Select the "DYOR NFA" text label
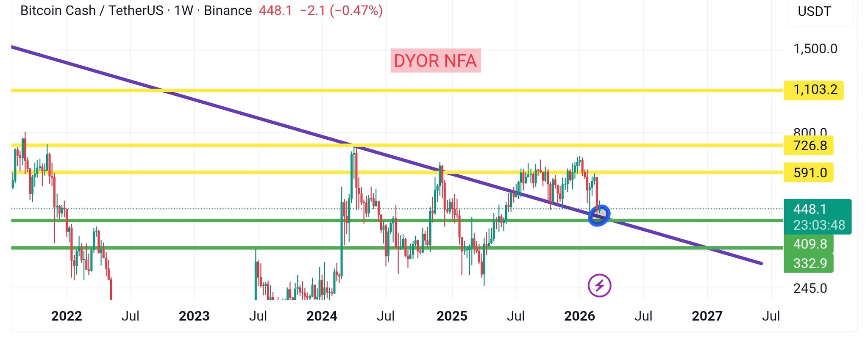 pyautogui.click(x=435, y=61)
